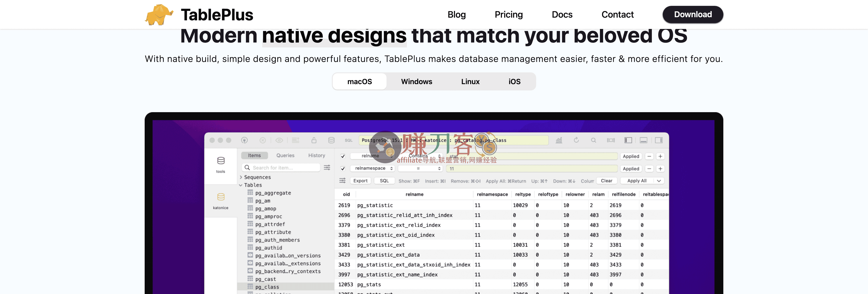Image resolution: width=868 pixels, height=294 pixels.
Task: Select the refresh icon in the toolbar
Action: pos(577,140)
